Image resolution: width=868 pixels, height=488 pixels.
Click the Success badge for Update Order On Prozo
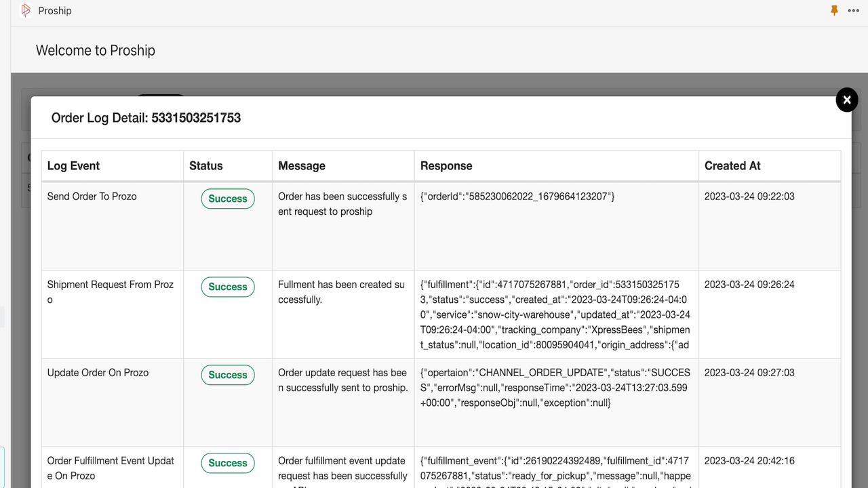[228, 375]
